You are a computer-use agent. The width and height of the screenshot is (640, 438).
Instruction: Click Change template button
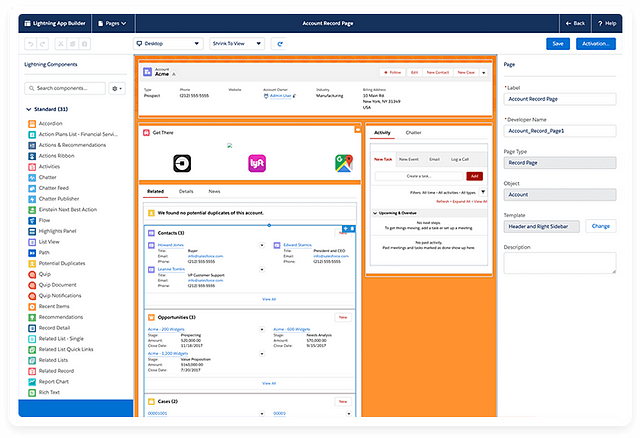click(601, 226)
